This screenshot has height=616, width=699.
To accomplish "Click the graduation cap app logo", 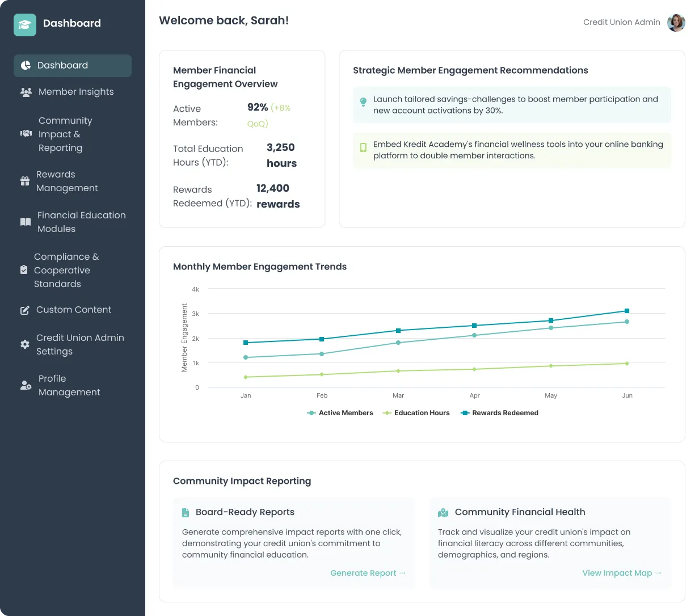I will pyautogui.click(x=25, y=25).
